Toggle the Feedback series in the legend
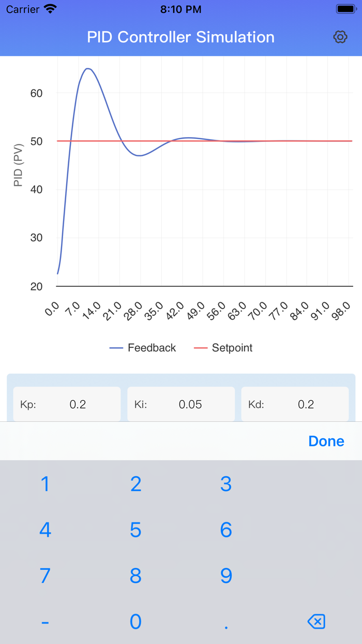Screen dimensions: 362x644 (143, 347)
